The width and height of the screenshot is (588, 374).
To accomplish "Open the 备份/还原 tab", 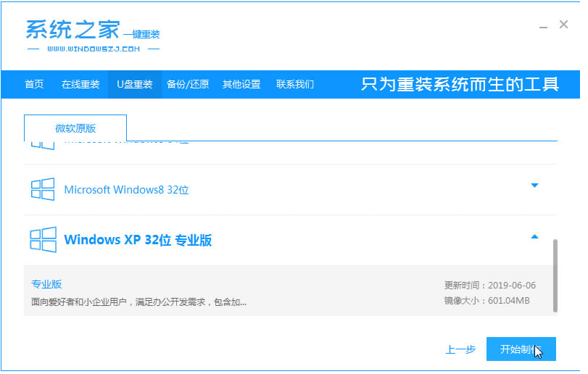I will coord(188,84).
